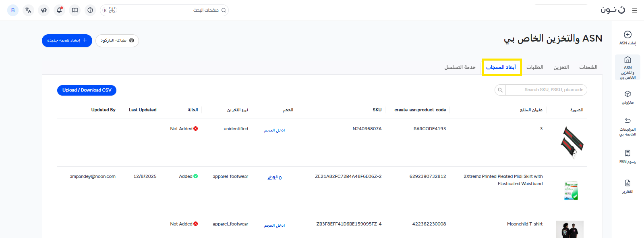Select the خدمة التسلسل tab

click(x=460, y=67)
